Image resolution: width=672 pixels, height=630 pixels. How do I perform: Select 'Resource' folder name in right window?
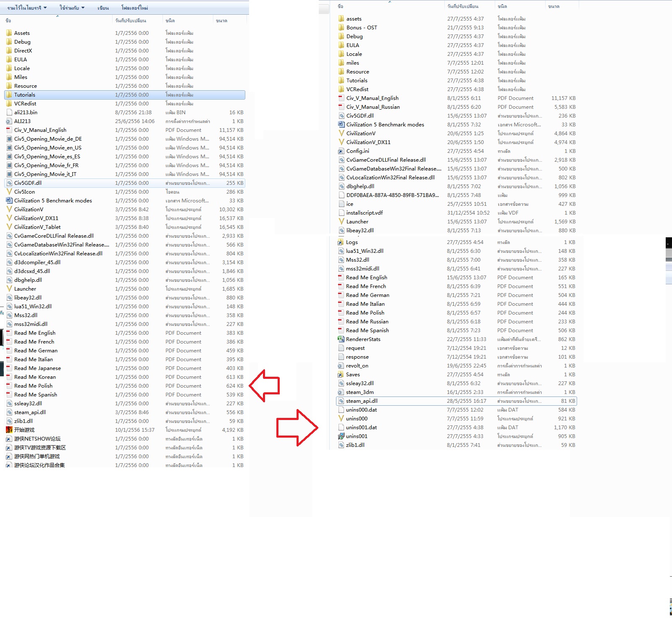pos(358,71)
